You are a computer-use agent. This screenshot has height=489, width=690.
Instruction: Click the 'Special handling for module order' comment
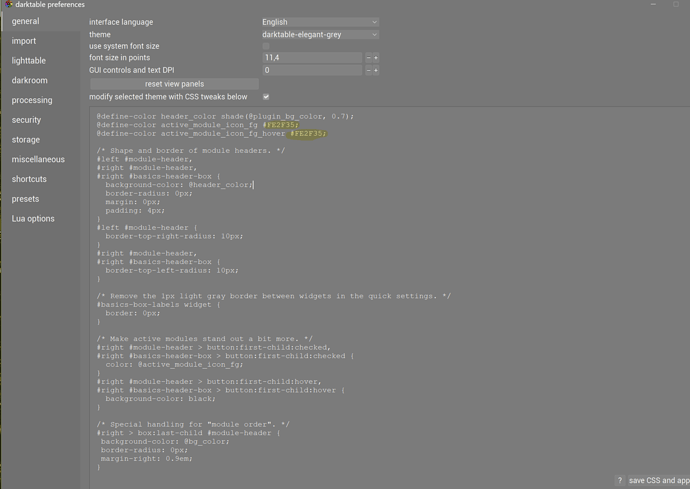tap(193, 424)
